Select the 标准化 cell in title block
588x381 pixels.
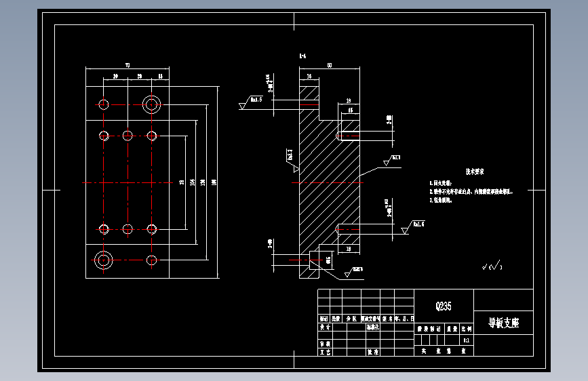(x=373, y=327)
